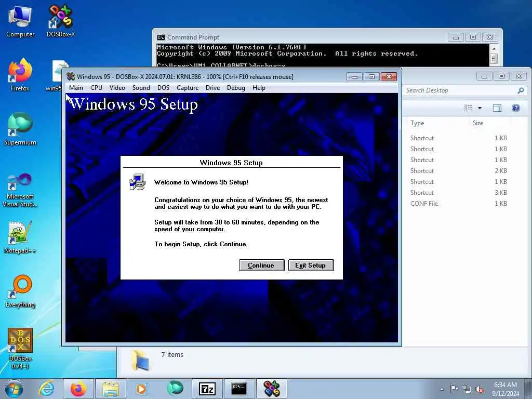532x399 pixels.
Task: Open the Help menu in DOSBox-X
Action: (259, 88)
